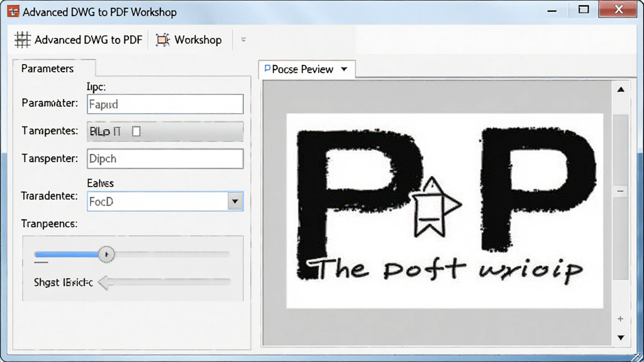Click the Workshop toolbar icon

163,40
